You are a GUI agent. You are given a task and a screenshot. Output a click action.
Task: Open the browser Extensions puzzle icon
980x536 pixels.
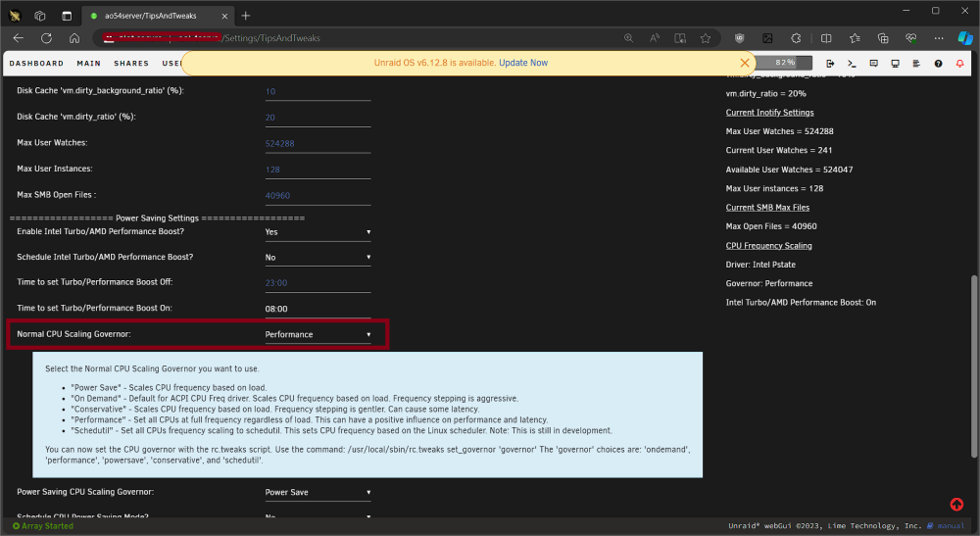796,38
